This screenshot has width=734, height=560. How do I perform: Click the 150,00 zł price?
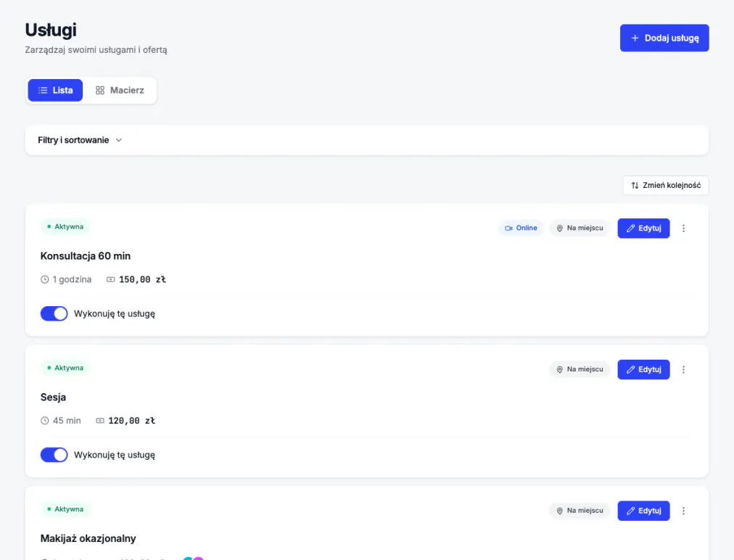[x=142, y=279]
